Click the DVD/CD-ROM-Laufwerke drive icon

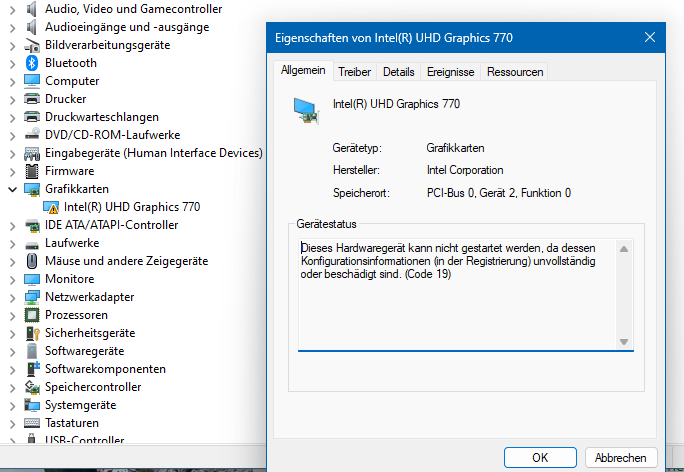pos(32,135)
